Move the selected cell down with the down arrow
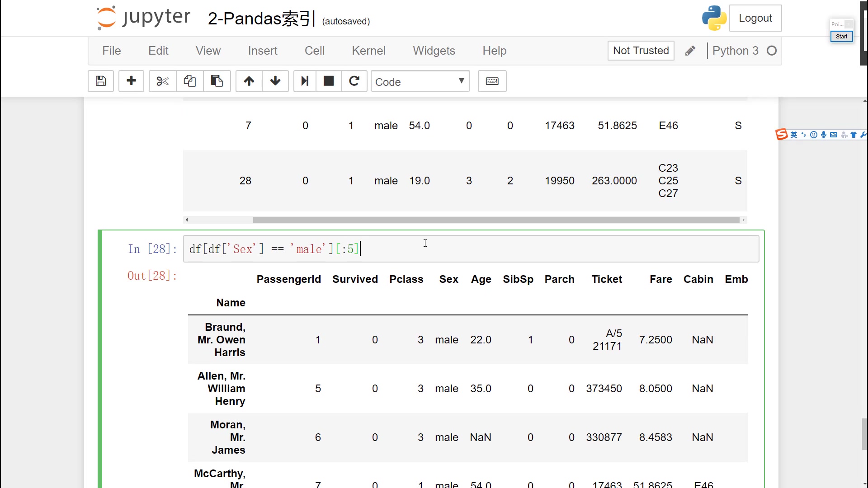This screenshot has width=868, height=488. (x=275, y=81)
